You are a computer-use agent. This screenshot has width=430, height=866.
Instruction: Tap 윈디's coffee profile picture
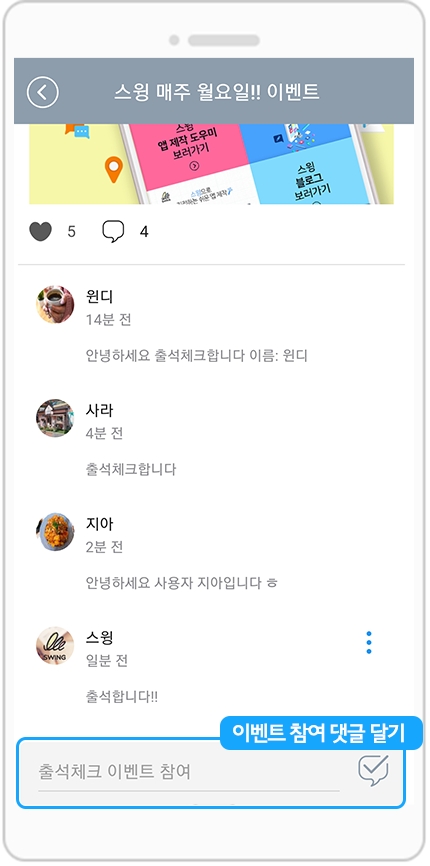point(55,304)
